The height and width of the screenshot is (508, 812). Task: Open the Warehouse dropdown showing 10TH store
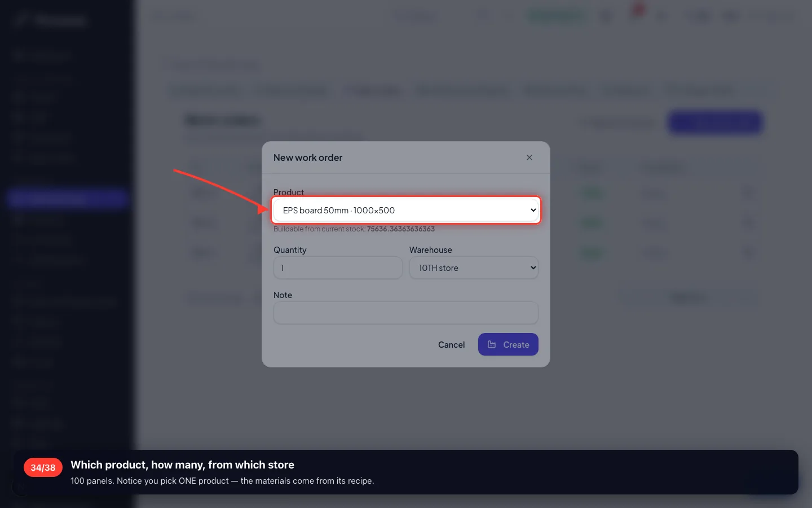pyautogui.click(x=474, y=268)
